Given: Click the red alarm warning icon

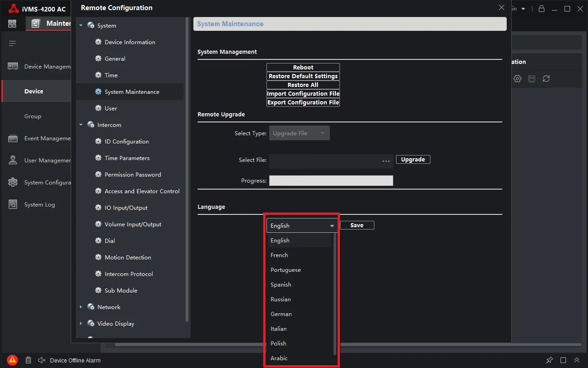Looking at the screenshot, I should [12, 360].
